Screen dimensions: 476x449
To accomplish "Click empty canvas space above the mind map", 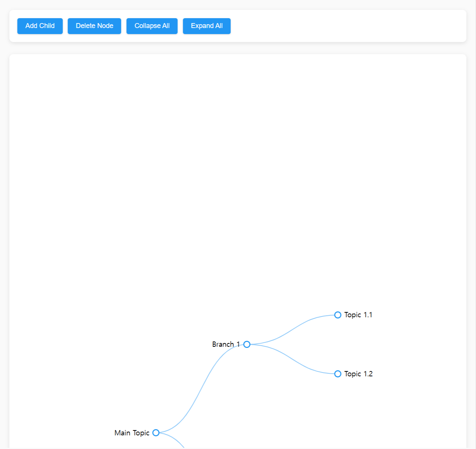I will pos(238,170).
